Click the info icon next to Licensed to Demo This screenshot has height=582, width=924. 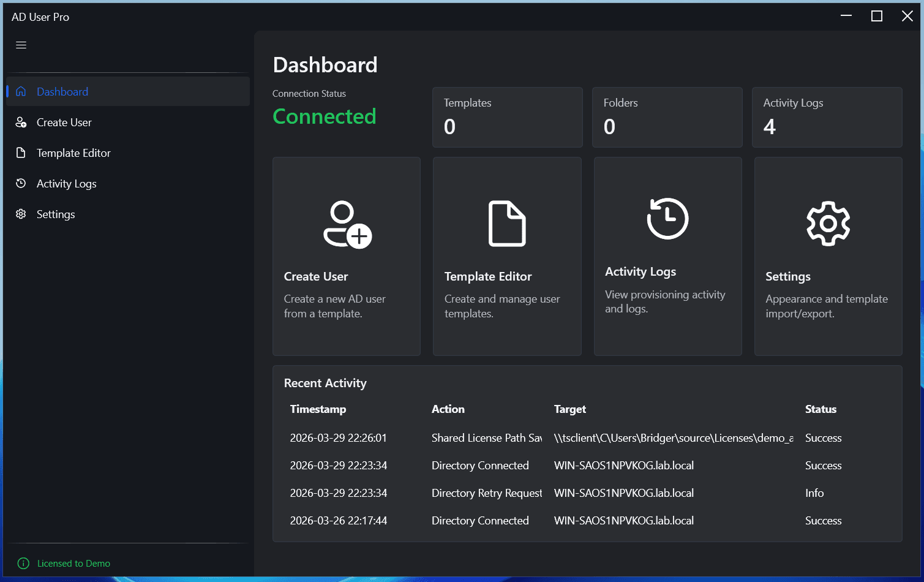point(23,563)
